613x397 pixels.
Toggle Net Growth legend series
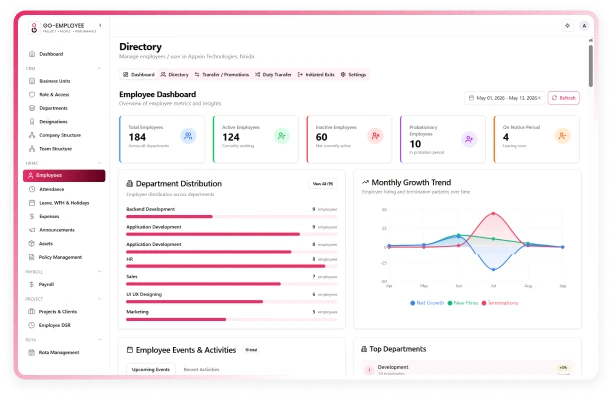(x=427, y=303)
